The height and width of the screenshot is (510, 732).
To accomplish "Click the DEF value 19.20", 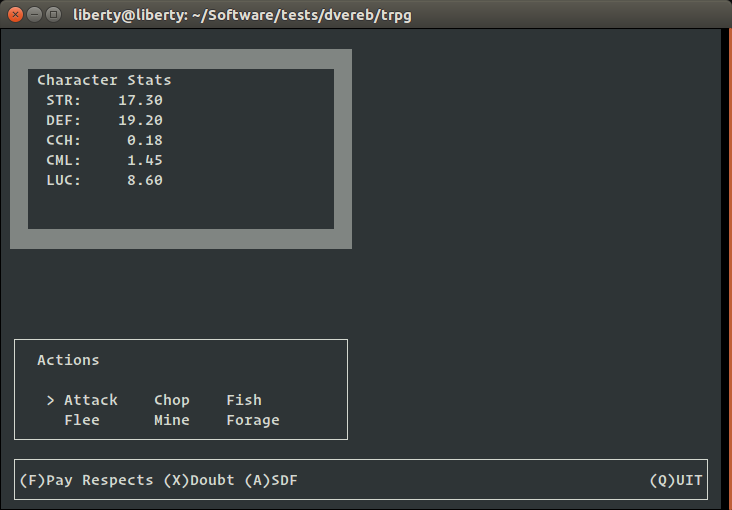I will click(x=140, y=120).
